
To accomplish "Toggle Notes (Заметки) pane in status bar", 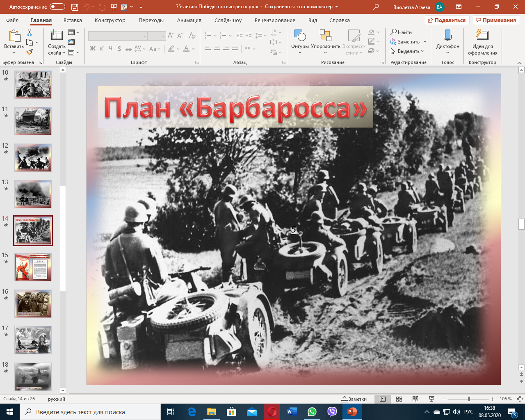I will coord(354,399).
